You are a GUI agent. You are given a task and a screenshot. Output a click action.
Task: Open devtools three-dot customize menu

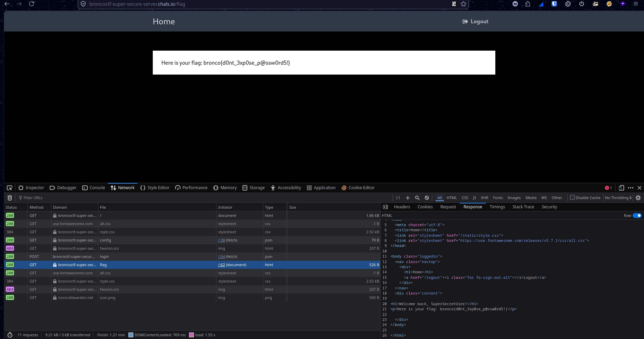tap(631, 188)
